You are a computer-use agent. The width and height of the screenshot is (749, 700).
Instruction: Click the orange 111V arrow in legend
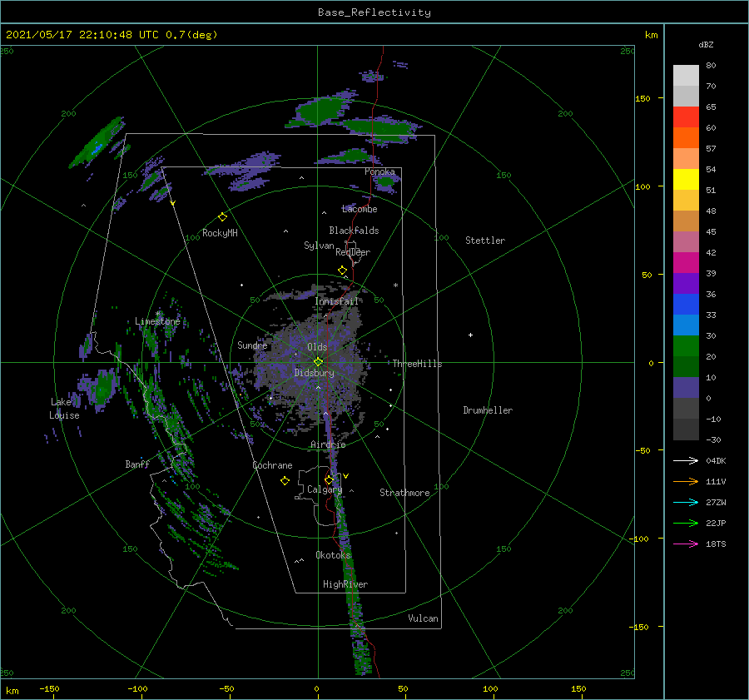point(686,482)
